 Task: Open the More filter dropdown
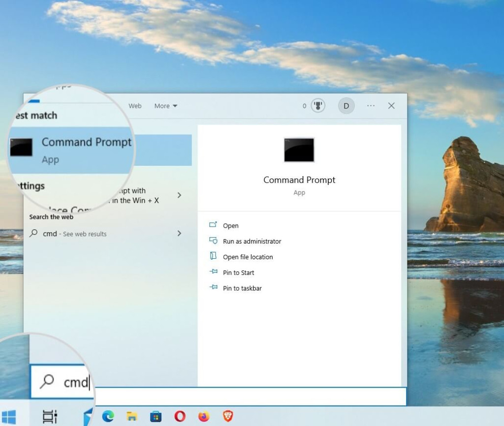(165, 106)
